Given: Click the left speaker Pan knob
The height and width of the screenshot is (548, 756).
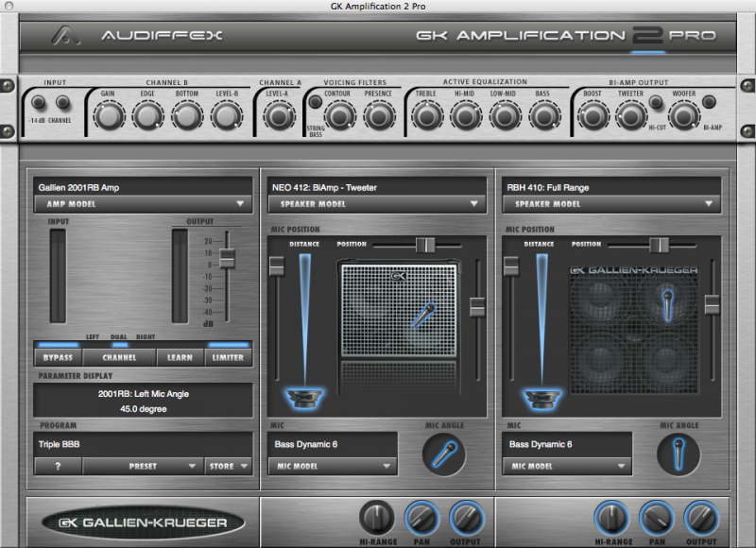Looking at the screenshot, I should (x=421, y=518).
